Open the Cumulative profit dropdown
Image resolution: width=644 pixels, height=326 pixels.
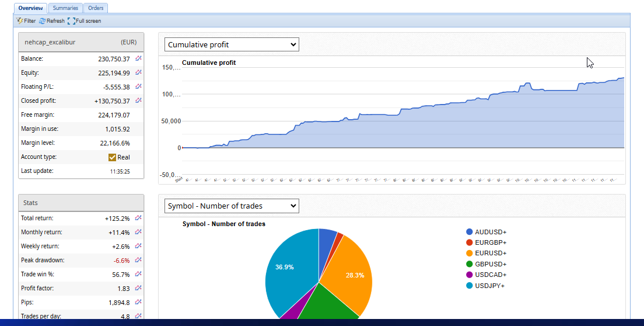tap(232, 44)
